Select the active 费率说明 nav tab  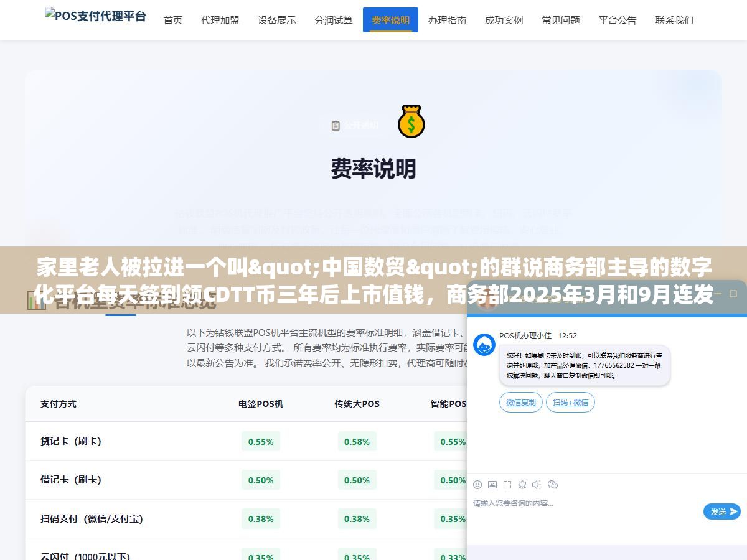tap(390, 20)
